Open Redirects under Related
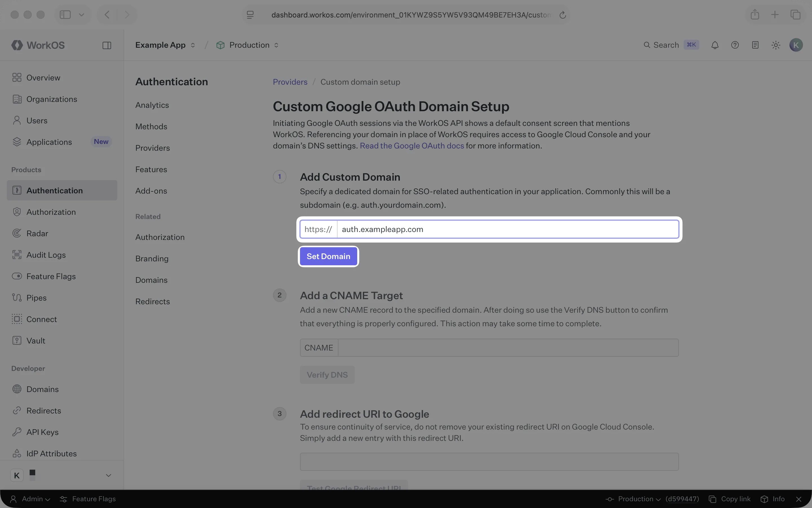812x508 pixels. [x=153, y=302]
